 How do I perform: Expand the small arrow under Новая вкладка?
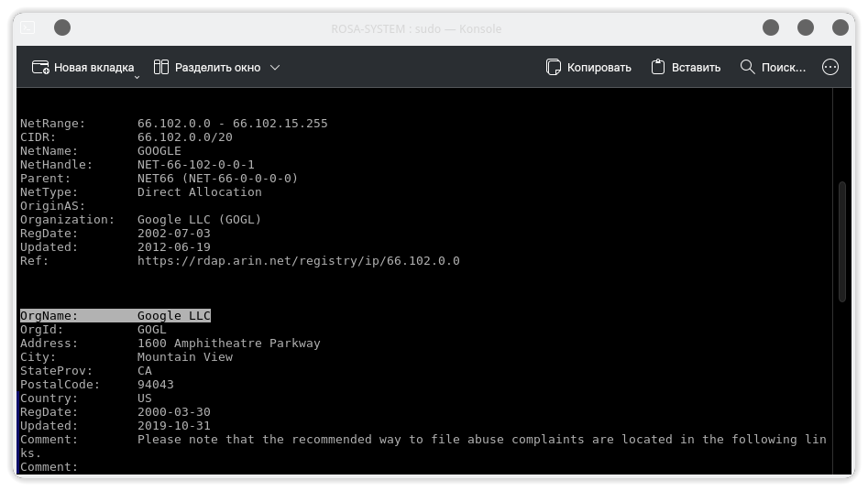click(x=137, y=78)
